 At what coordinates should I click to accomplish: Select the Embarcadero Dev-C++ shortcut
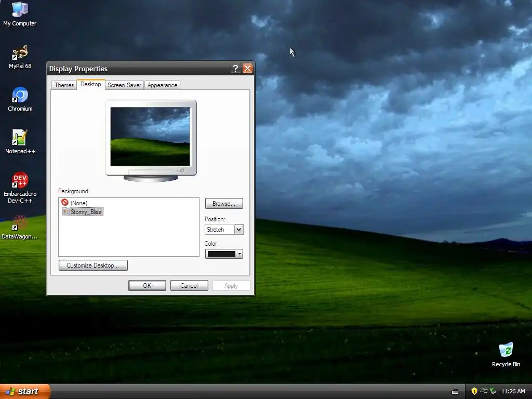[x=20, y=187]
